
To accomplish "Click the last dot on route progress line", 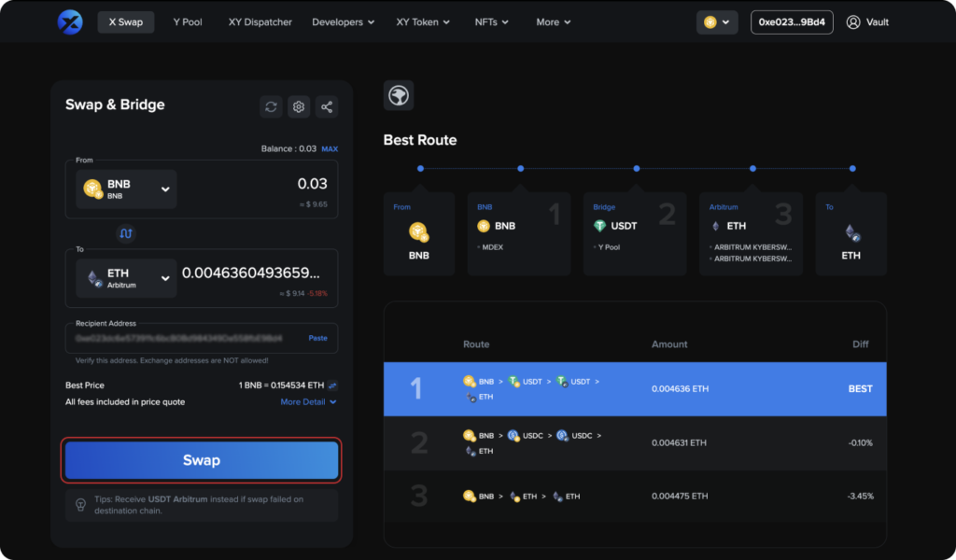I will click(x=852, y=168).
